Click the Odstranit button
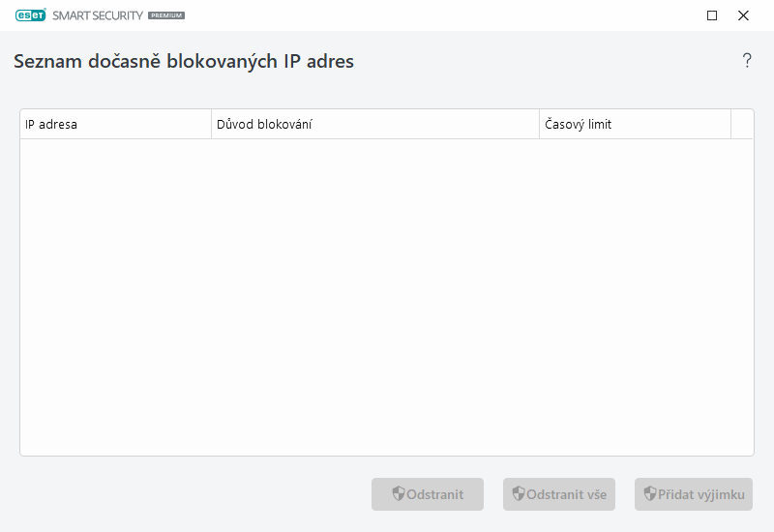 coord(428,494)
